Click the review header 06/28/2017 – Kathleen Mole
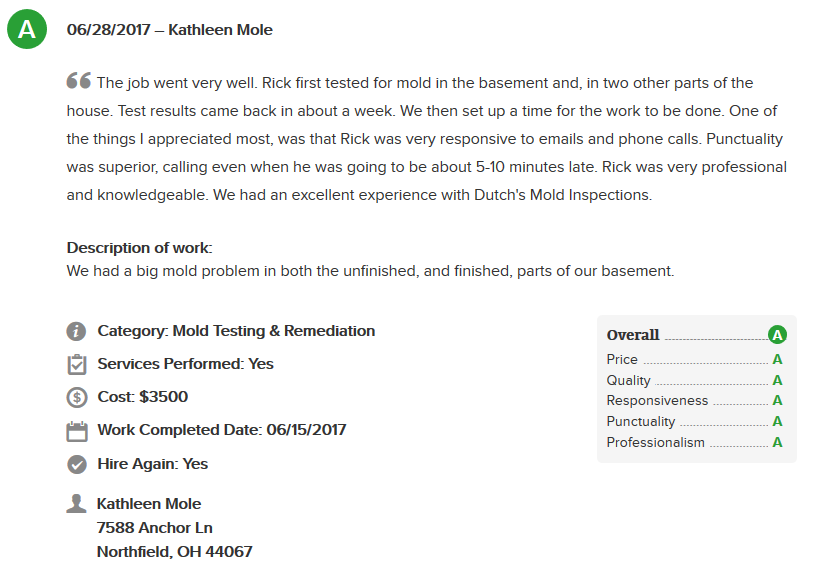Screen dimensions: 823x586 (x=170, y=30)
